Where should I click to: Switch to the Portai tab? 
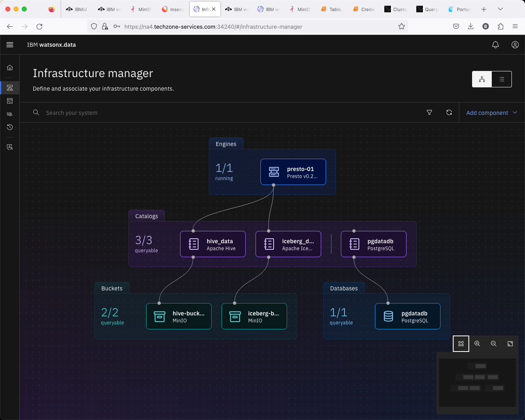click(x=460, y=9)
